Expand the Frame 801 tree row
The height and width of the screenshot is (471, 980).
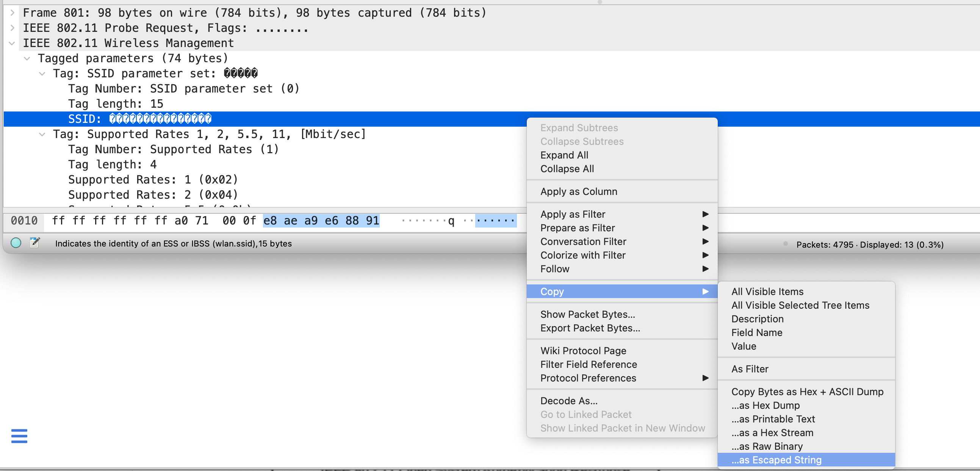pos(12,13)
